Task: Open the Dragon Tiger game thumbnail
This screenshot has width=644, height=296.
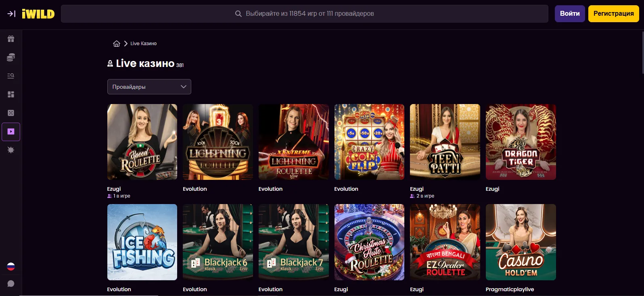Action: click(x=521, y=142)
